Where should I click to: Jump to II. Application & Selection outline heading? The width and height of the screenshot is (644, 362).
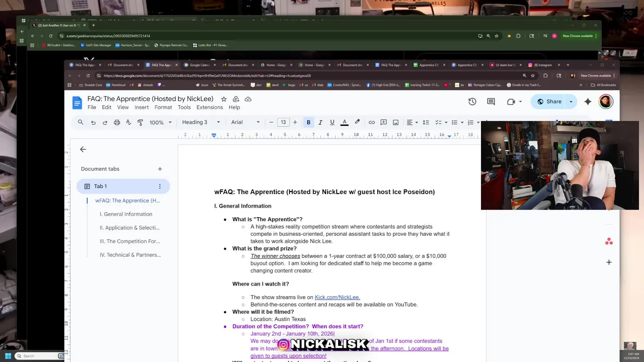(x=129, y=228)
